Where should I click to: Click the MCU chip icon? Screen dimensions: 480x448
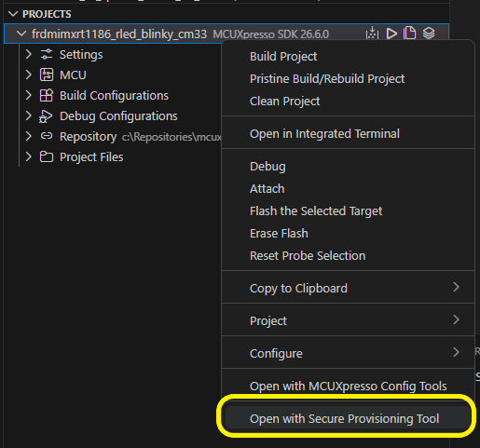(x=47, y=75)
